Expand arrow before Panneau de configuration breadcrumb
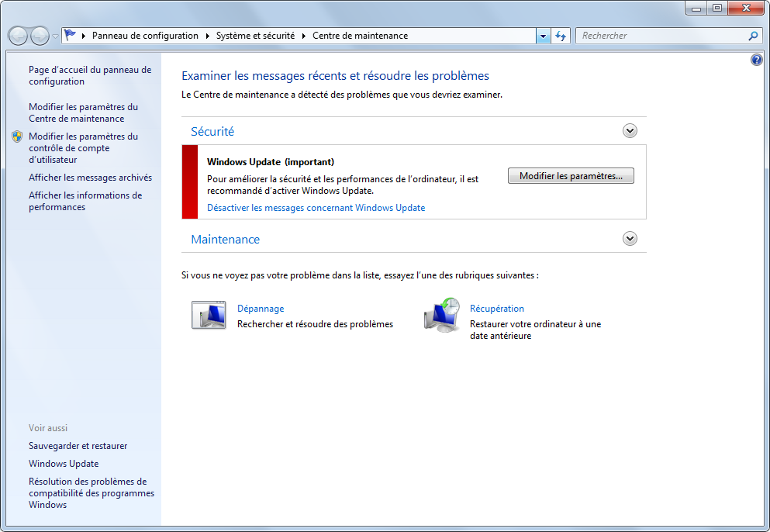The width and height of the screenshot is (770, 532). [84, 36]
